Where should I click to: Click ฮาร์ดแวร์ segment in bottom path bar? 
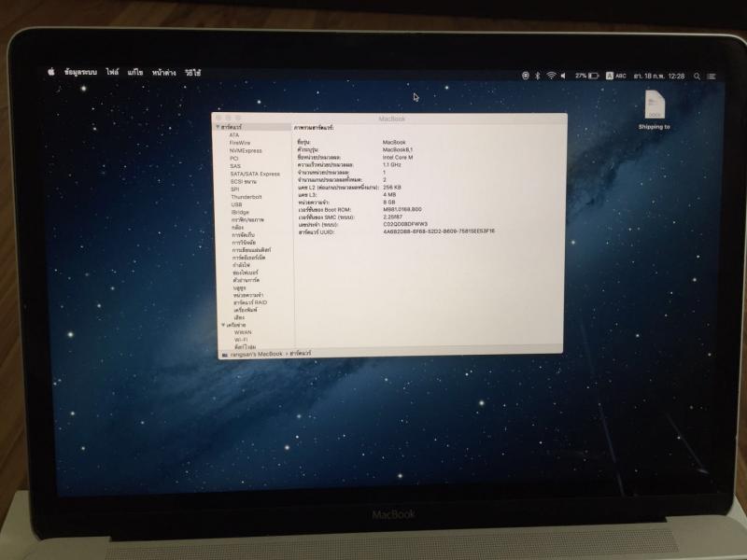[301, 354]
